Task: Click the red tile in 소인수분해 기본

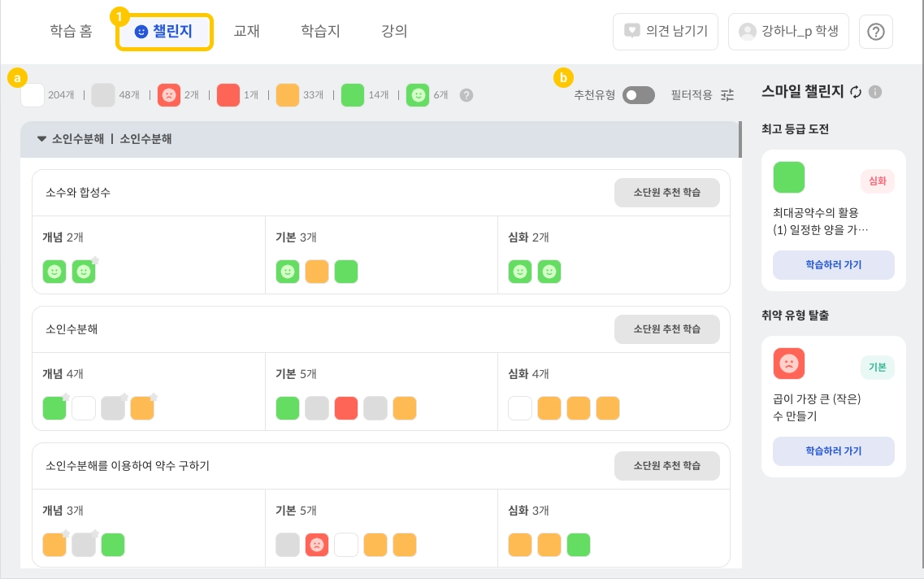Action: click(x=346, y=407)
